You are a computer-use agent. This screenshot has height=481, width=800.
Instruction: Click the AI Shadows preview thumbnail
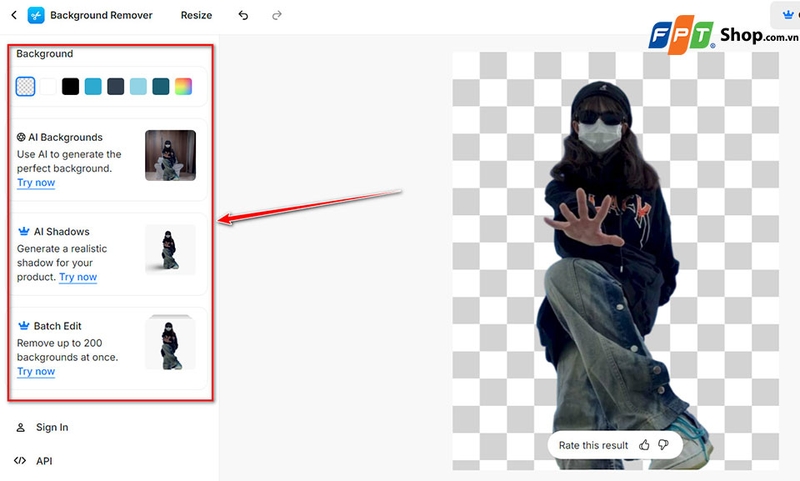point(170,249)
